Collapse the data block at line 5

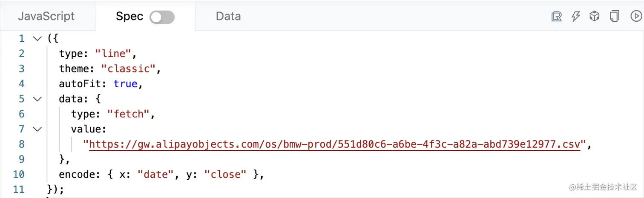(37, 99)
